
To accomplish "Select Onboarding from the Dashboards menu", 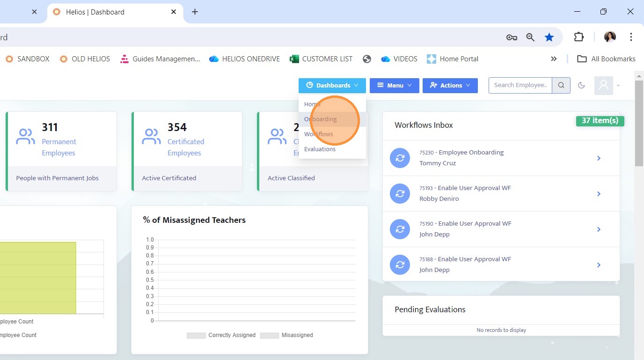I will (x=332, y=119).
